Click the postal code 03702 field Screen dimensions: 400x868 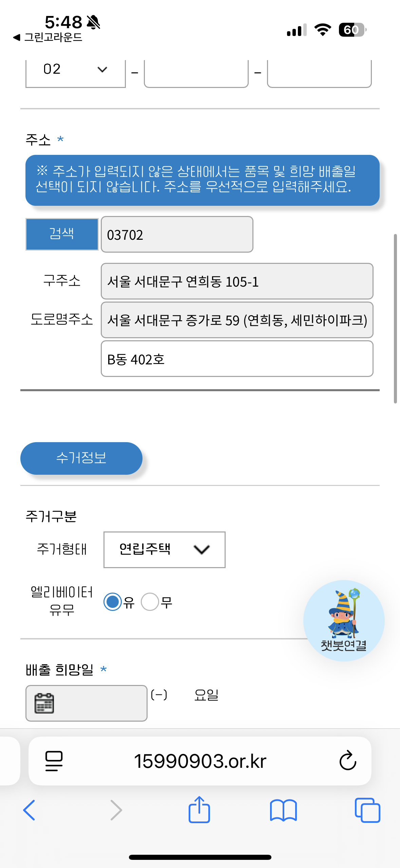177,235
